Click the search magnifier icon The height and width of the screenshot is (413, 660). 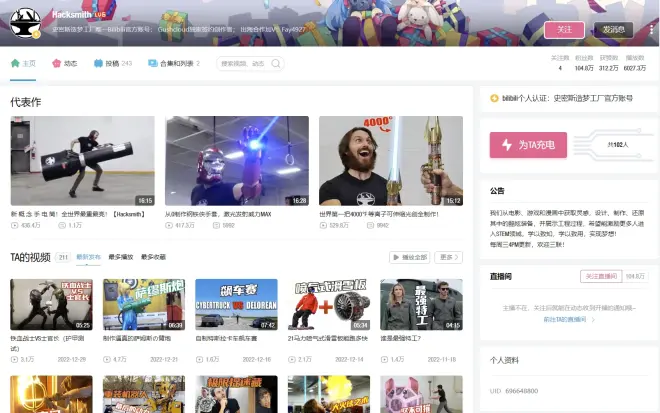tap(275, 63)
